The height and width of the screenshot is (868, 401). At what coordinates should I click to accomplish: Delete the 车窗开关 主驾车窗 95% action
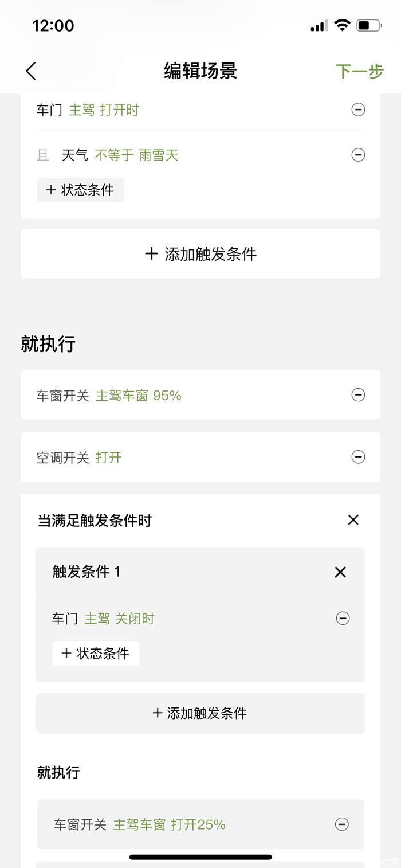pyautogui.click(x=358, y=395)
